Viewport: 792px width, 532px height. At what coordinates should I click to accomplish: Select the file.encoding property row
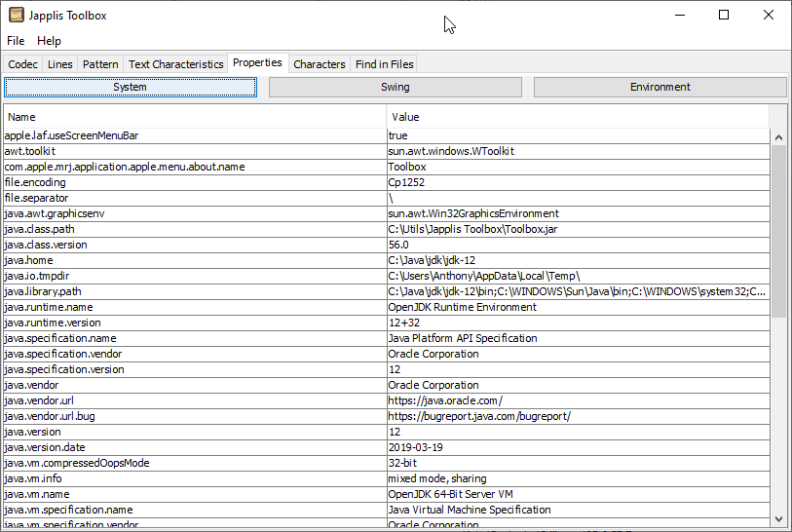[x=195, y=182]
